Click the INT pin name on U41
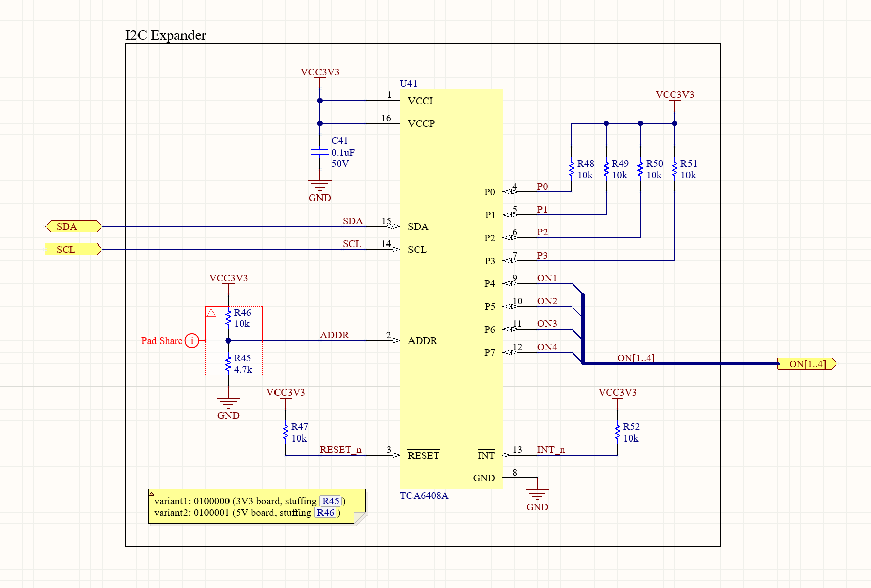Image resolution: width=871 pixels, height=588 pixels. [x=486, y=455]
